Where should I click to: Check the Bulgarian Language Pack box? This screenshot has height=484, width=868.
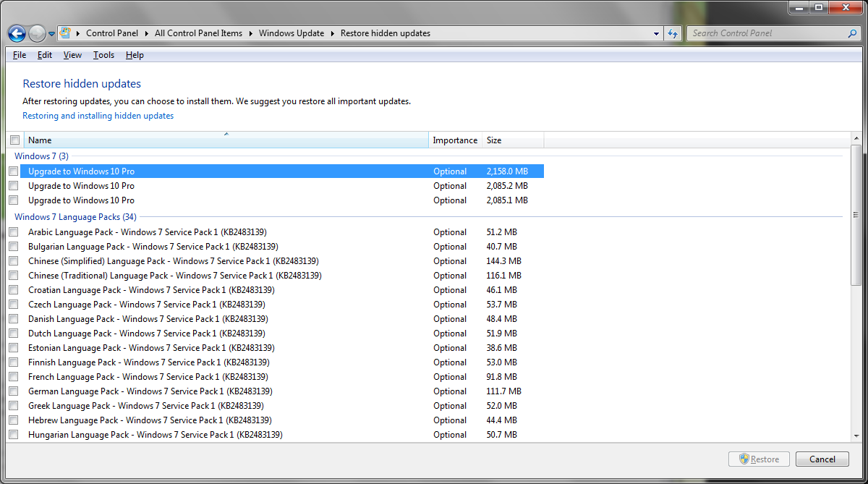pos(14,247)
